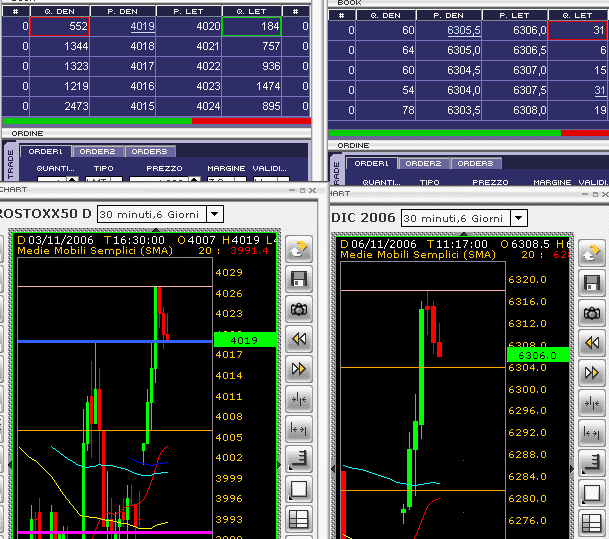Image resolution: width=609 pixels, height=539 pixels.
Task: Open the staircase-style menu on the left chart toolbar
Action: [x=297, y=459]
